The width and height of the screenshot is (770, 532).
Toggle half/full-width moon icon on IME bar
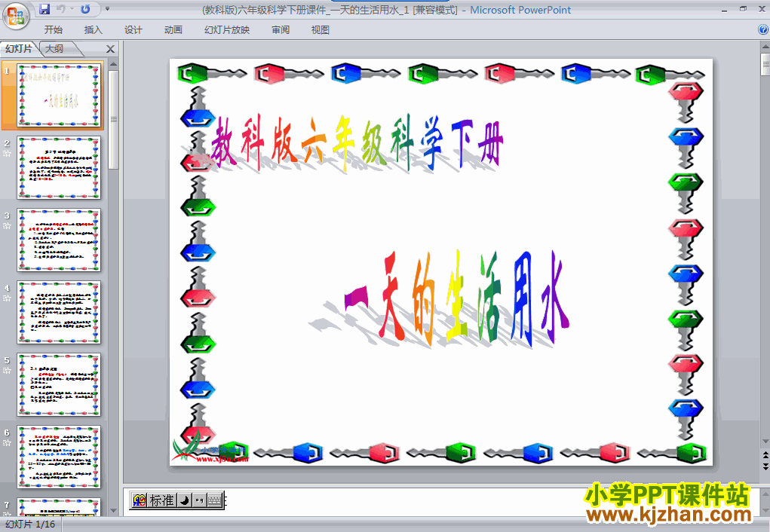(185, 500)
